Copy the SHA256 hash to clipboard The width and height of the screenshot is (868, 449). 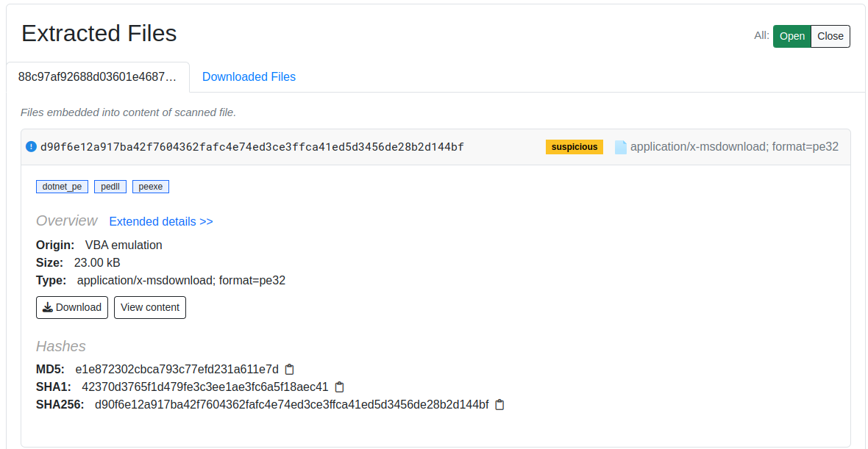[x=499, y=404]
